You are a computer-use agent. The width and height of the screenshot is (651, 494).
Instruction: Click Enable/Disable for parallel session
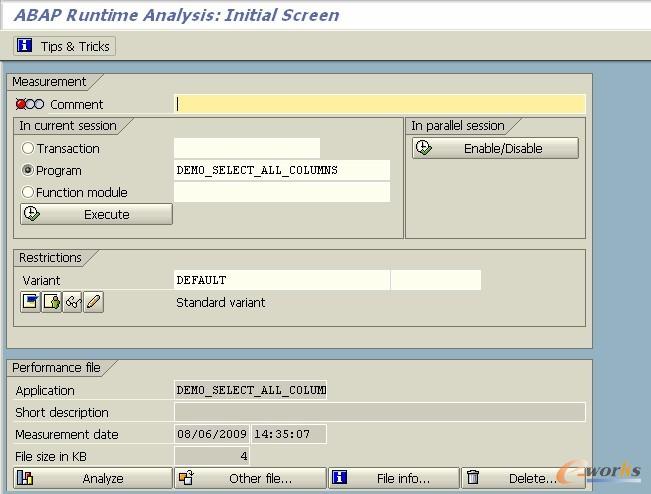(x=495, y=148)
